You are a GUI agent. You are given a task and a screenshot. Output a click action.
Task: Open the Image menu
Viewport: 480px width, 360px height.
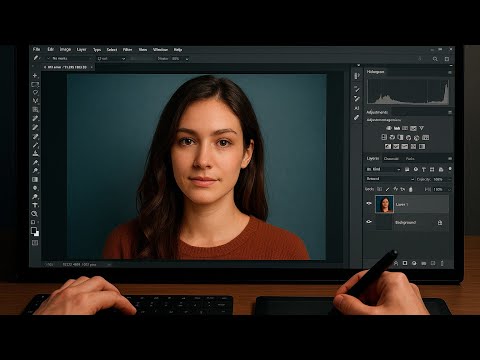[65, 49]
